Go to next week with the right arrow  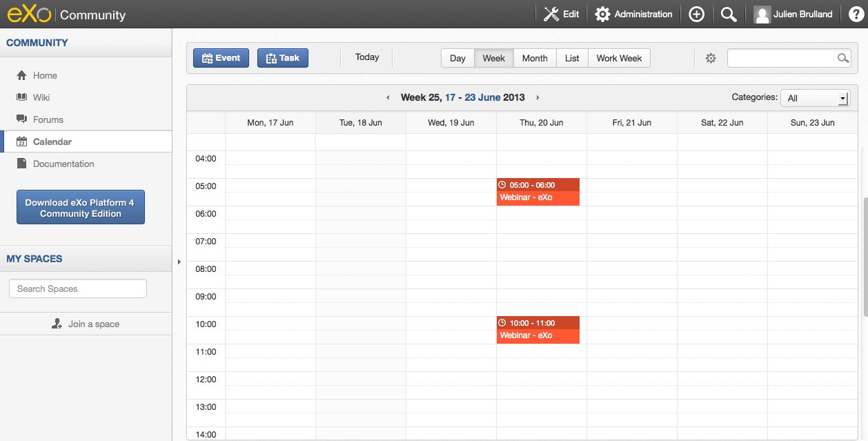point(537,98)
